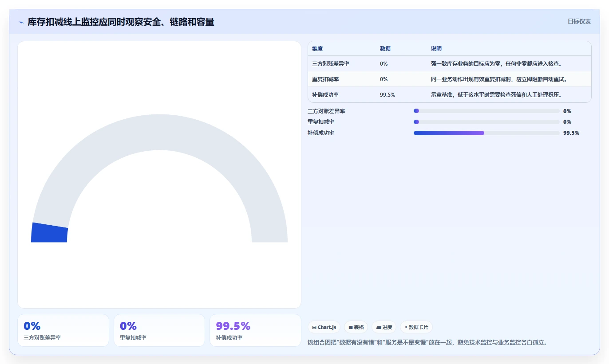Click the 补偿成功率 progress bar
The width and height of the screenshot is (609, 364).
[486, 133]
